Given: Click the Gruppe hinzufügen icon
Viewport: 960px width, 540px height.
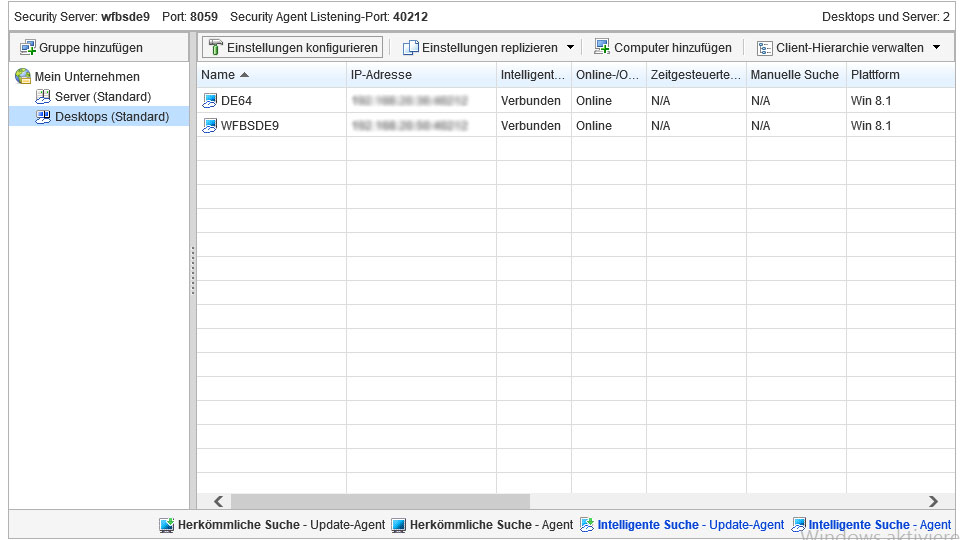Looking at the screenshot, I should [x=28, y=47].
